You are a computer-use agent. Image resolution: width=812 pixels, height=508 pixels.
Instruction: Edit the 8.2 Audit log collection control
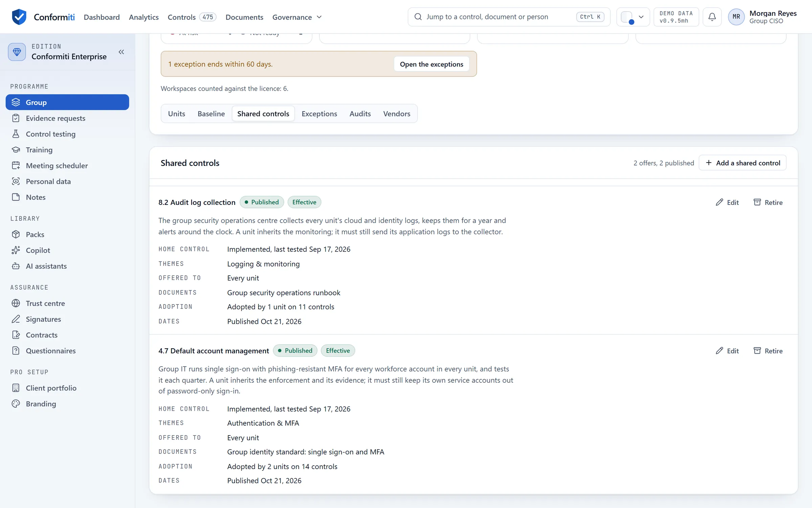(x=727, y=202)
